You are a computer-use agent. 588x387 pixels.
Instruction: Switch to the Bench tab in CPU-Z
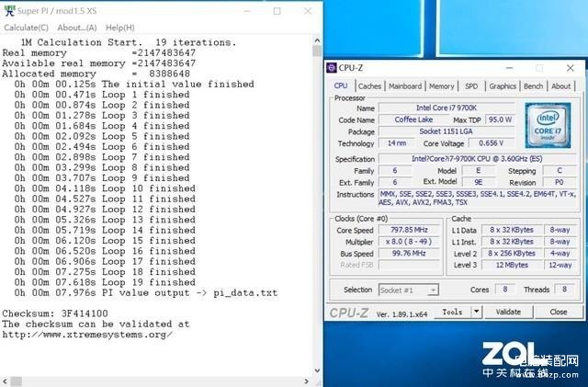tap(533, 86)
